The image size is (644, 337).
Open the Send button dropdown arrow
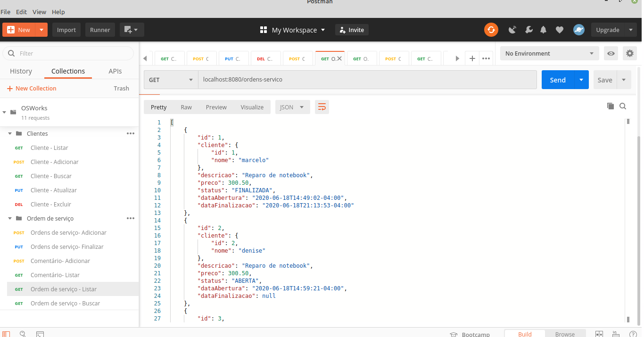coord(581,80)
